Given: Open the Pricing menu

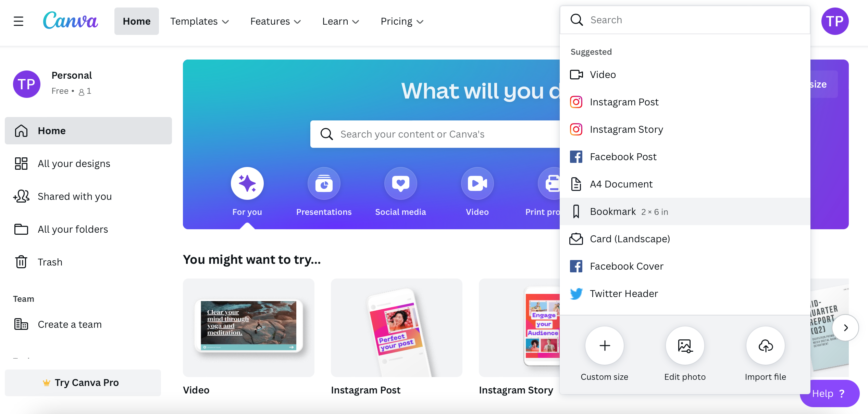Looking at the screenshot, I should click(402, 21).
